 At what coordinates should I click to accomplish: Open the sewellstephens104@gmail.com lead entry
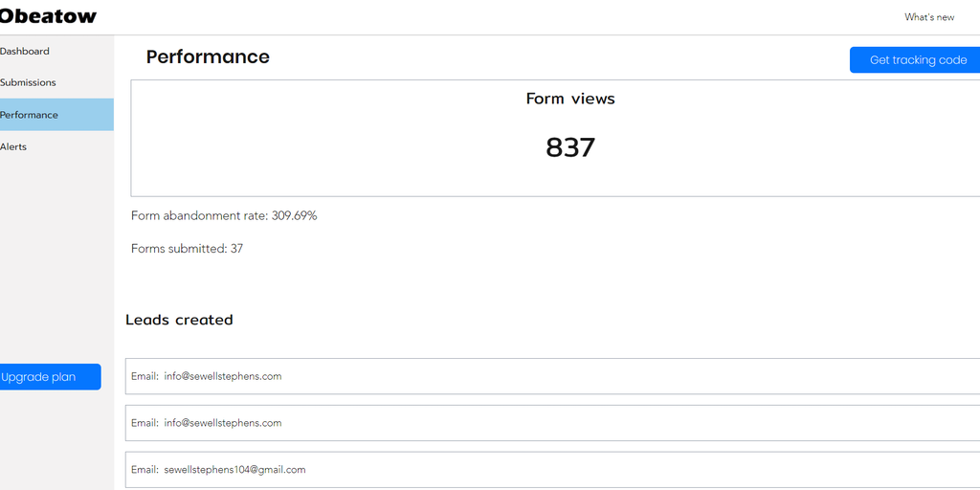tap(234, 470)
